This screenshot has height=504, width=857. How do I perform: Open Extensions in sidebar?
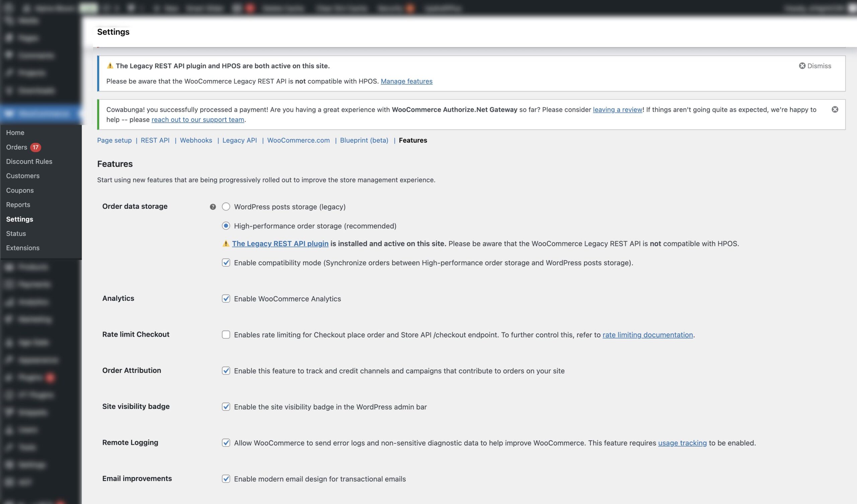tap(22, 248)
